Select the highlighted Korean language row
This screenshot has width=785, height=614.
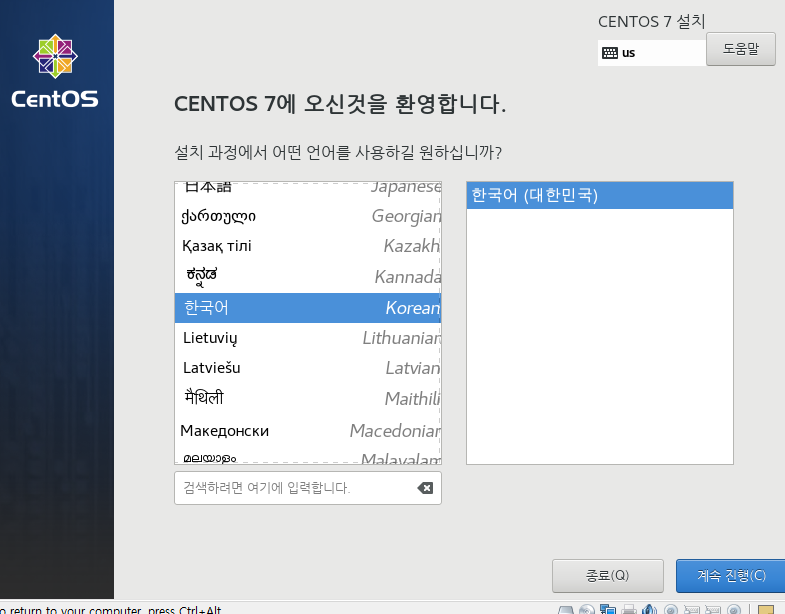click(308, 308)
